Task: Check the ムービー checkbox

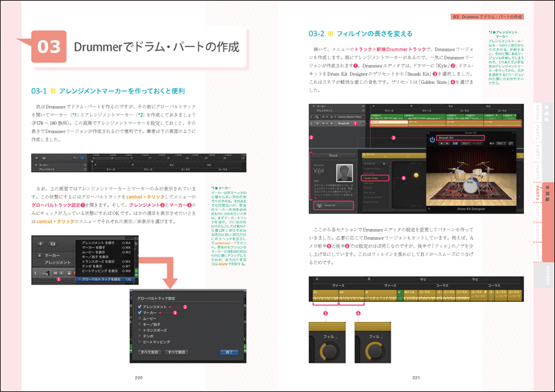Action: (x=139, y=318)
